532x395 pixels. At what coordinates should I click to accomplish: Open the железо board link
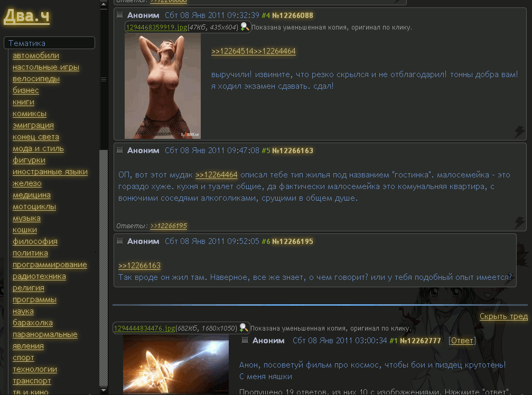pos(27,183)
